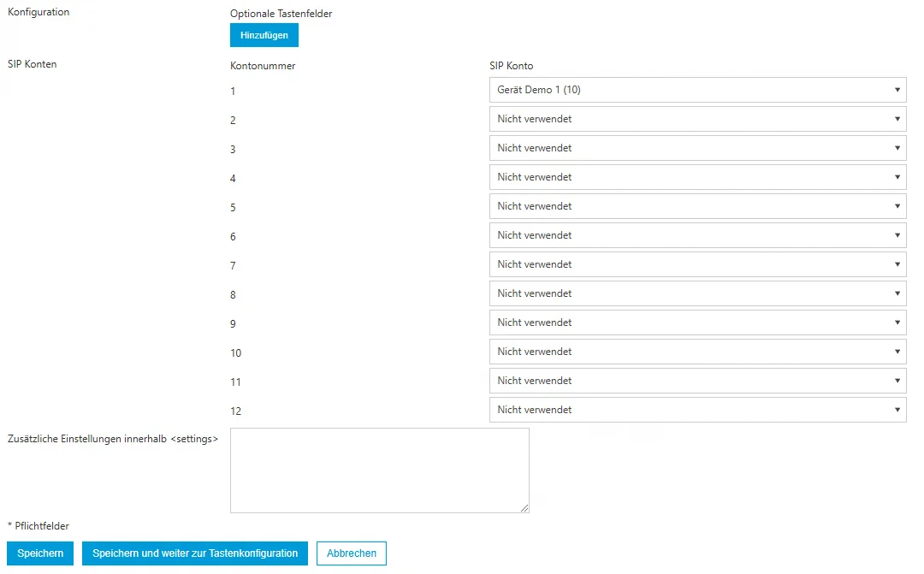Image resolution: width=924 pixels, height=574 pixels.
Task: Expand SIP Konto dropdown for Kontonummer 2
Action: [x=696, y=119]
